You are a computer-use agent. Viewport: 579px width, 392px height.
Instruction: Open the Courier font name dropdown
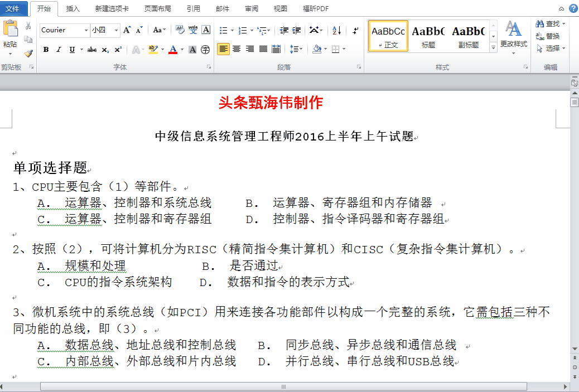pos(86,30)
